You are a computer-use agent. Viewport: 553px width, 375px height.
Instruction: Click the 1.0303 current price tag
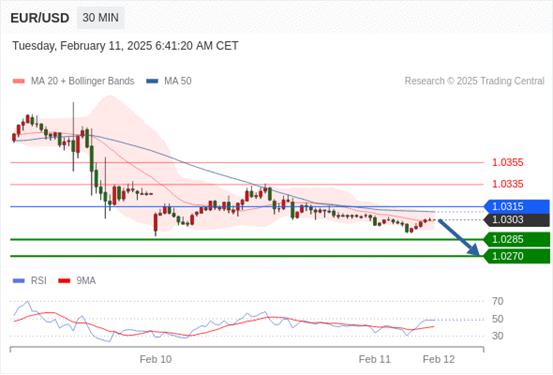pos(517,220)
